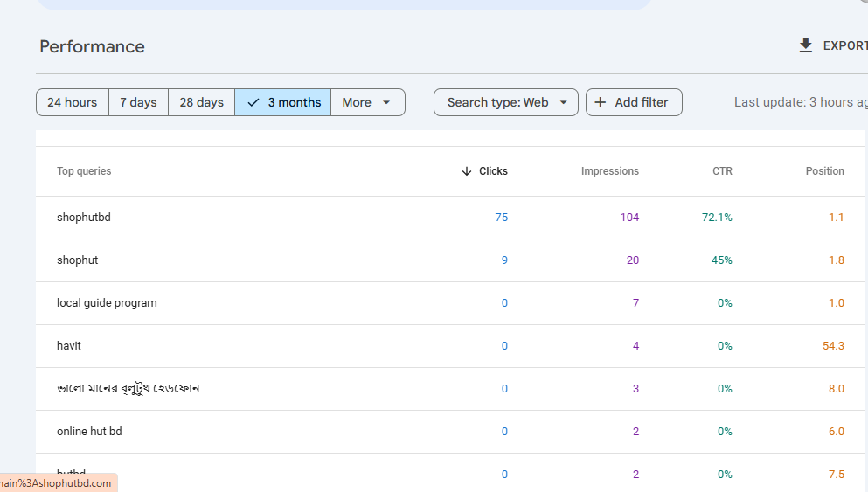The image size is (868, 492).
Task: Sort table by CTR column
Action: [x=722, y=171]
